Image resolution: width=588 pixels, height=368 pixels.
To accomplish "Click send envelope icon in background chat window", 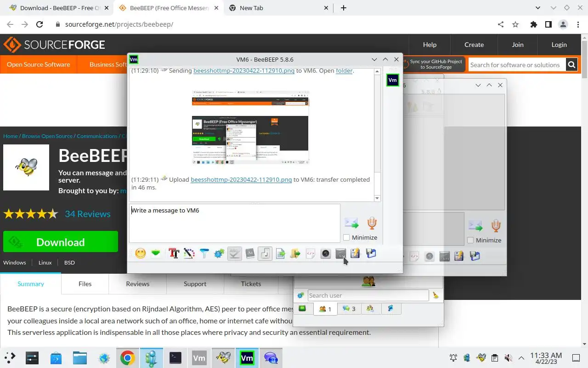I will [475, 226].
